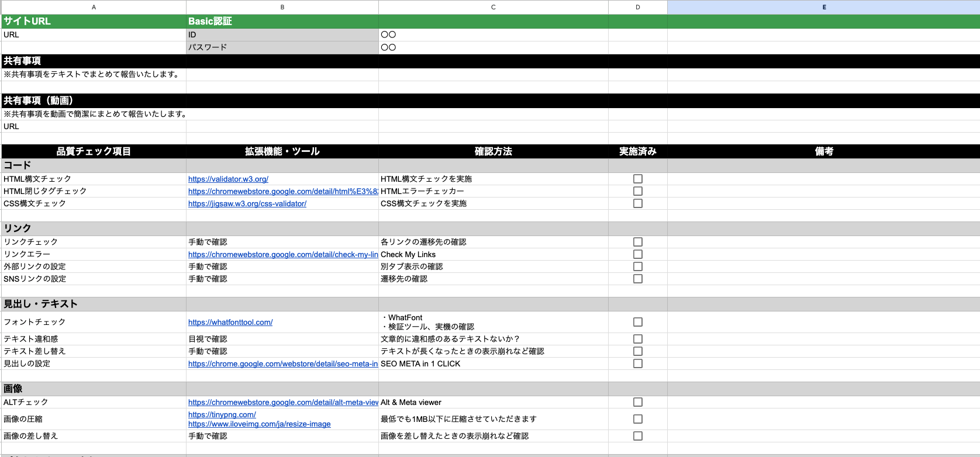Select the 品質チェック項目 column title

point(94,151)
